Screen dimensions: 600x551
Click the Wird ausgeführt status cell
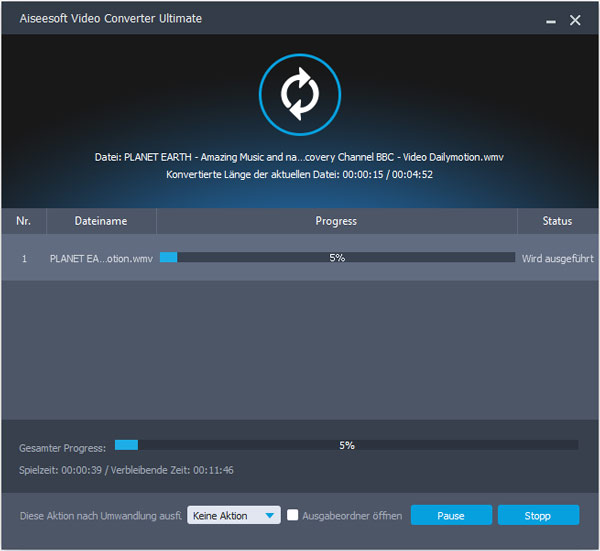(558, 258)
